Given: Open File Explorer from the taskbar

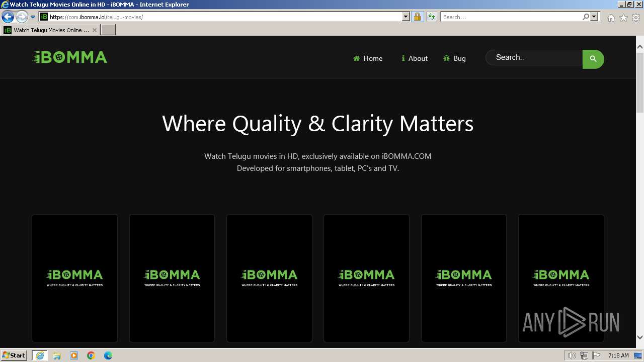Looking at the screenshot, I should coord(57,355).
